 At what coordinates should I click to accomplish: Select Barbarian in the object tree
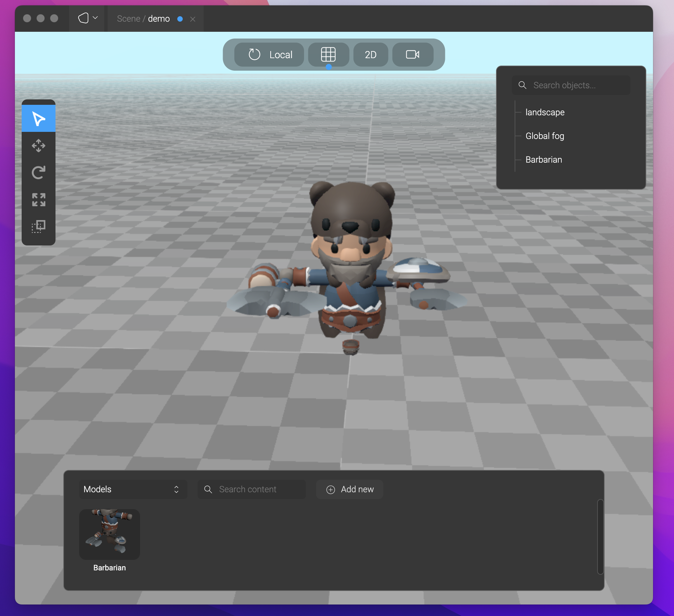(543, 160)
